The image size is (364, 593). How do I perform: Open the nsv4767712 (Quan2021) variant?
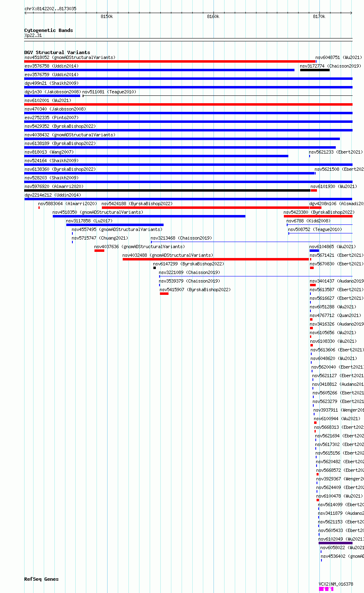(335, 315)
